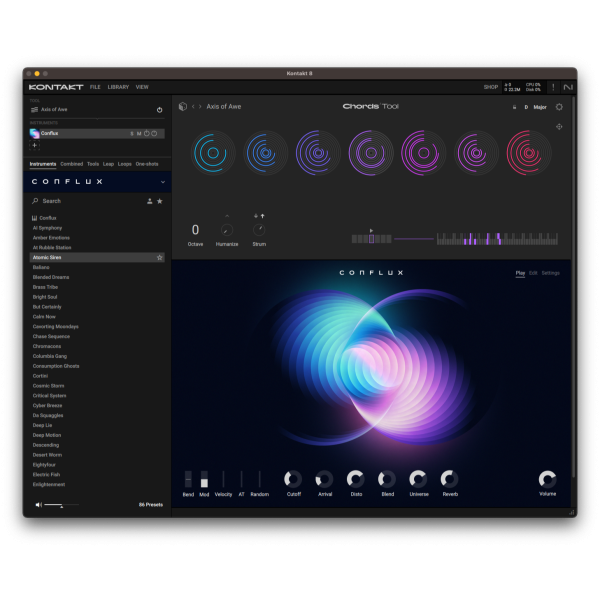Image resolution: width=600 pixels, height=600 pixels.
Task: Toggle the second power icon on Conflux row
Action: (x=154, y=134)
